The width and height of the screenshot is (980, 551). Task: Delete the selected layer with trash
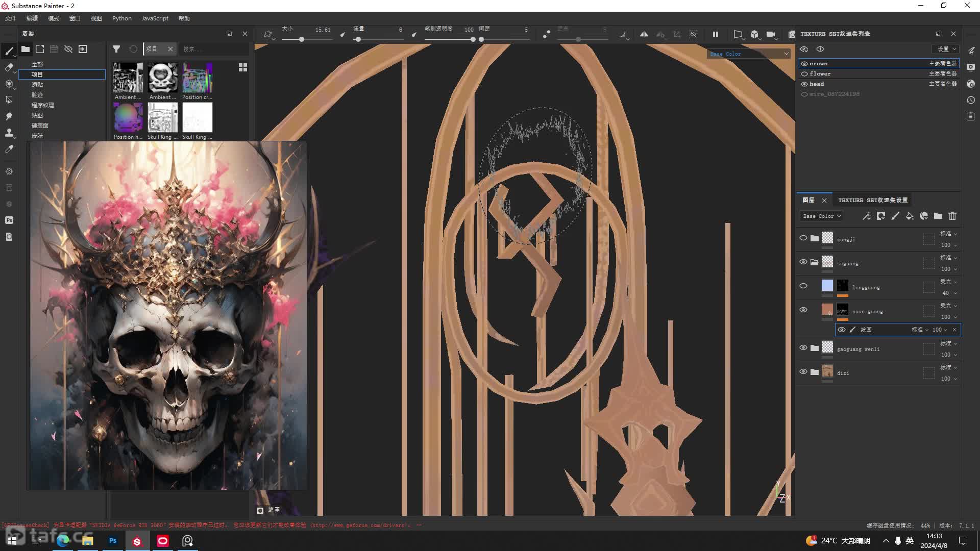point(952,216)
